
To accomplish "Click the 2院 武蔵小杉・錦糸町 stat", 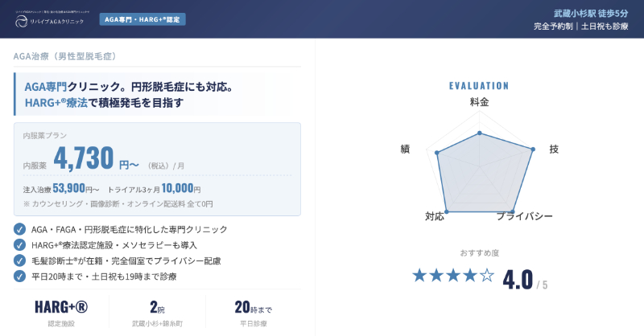I will pyautogui.click(x=157, y=312).
